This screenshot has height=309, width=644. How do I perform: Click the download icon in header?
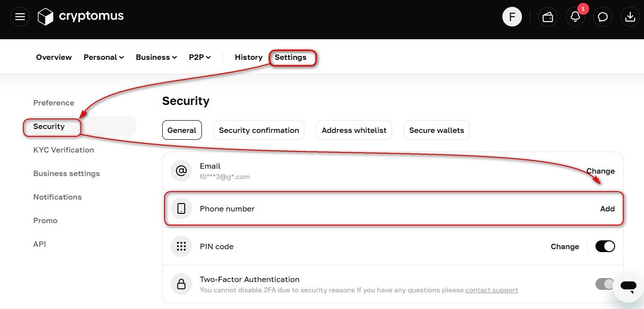[630, 17]
